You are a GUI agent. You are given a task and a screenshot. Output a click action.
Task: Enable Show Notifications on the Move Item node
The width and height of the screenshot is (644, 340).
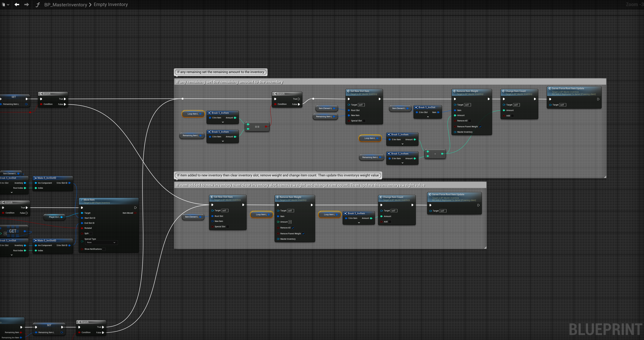pos(104,249)
